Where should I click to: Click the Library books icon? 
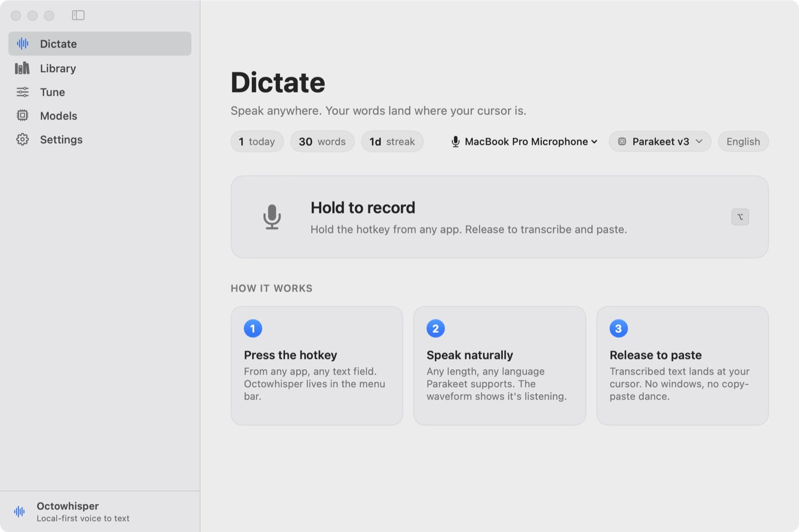click(22, 68)
